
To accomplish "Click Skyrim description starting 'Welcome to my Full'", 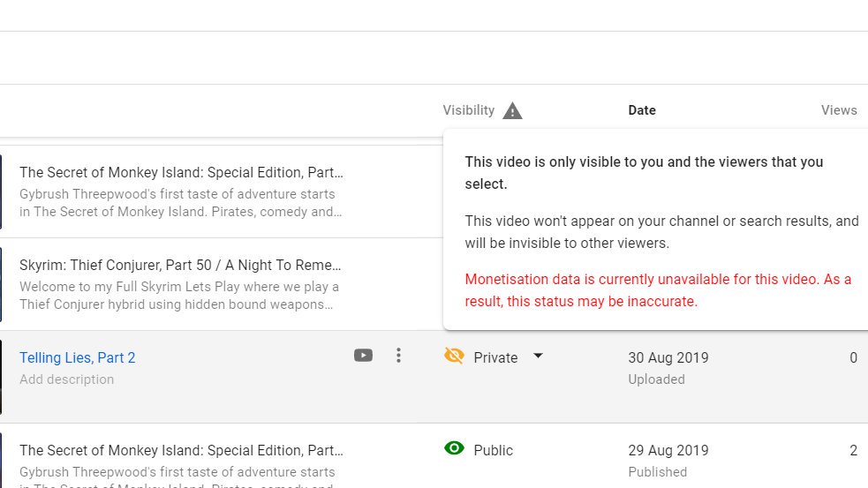I will [x=178, y=296].
